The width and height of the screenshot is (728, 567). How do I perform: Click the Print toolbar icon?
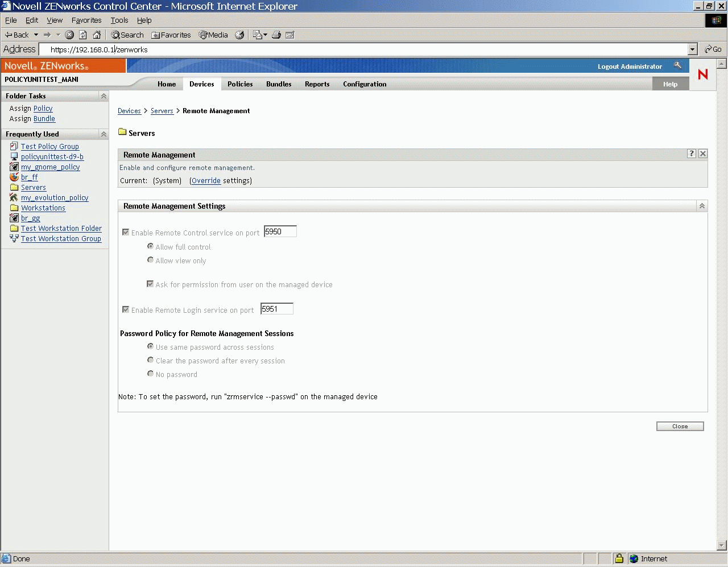[276, 35]
